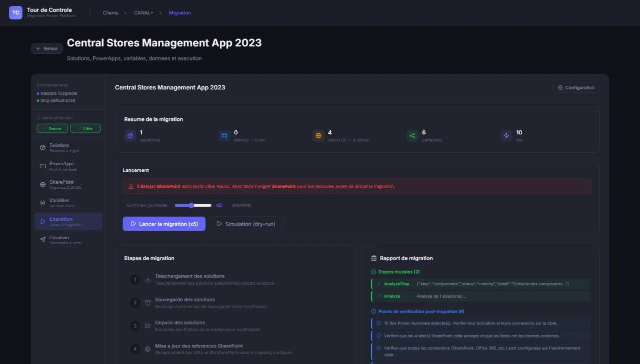
Task: Click the step 4 number badge
Action: point(134,349)
